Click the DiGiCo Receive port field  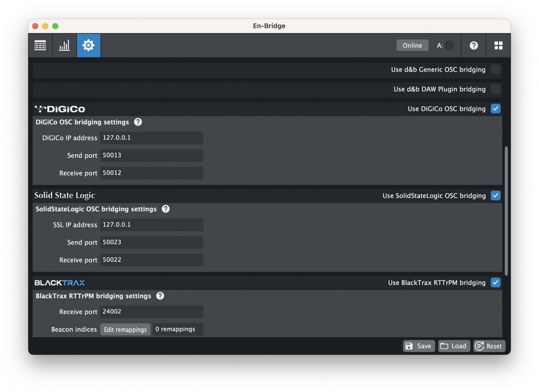[151, 173]
